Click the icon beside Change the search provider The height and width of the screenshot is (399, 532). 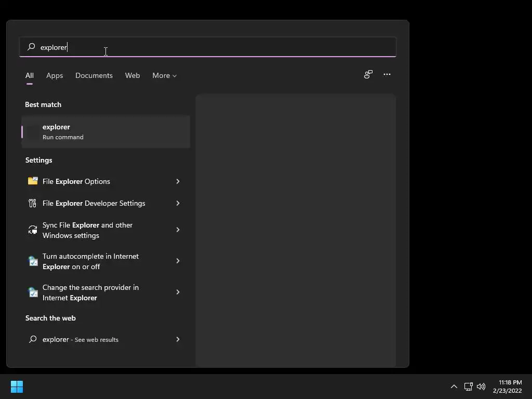point(33,292)
